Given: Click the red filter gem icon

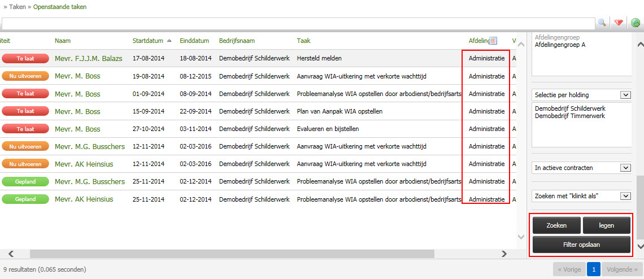Looking at the screenshot, I should click(x=619, y=23).
